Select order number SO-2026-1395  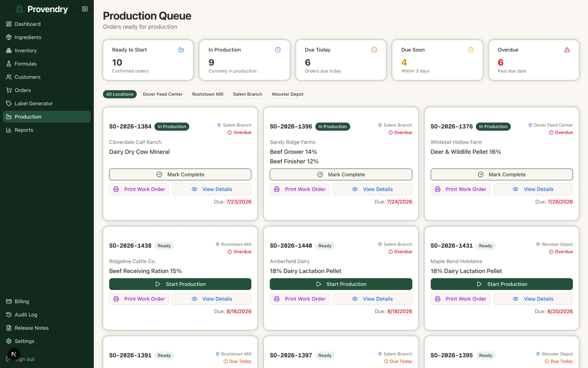tap(452, 355)
